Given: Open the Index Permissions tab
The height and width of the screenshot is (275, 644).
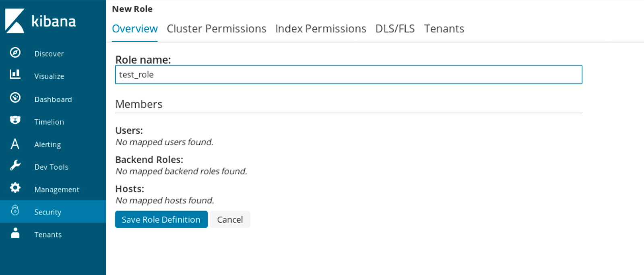Looking at the screenshot, I should [321, 29].
